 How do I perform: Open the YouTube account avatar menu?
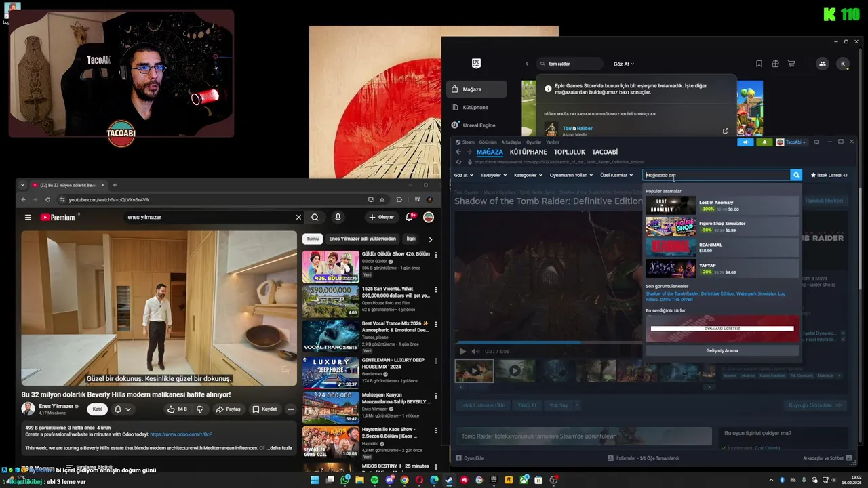[x=429, y=217]
